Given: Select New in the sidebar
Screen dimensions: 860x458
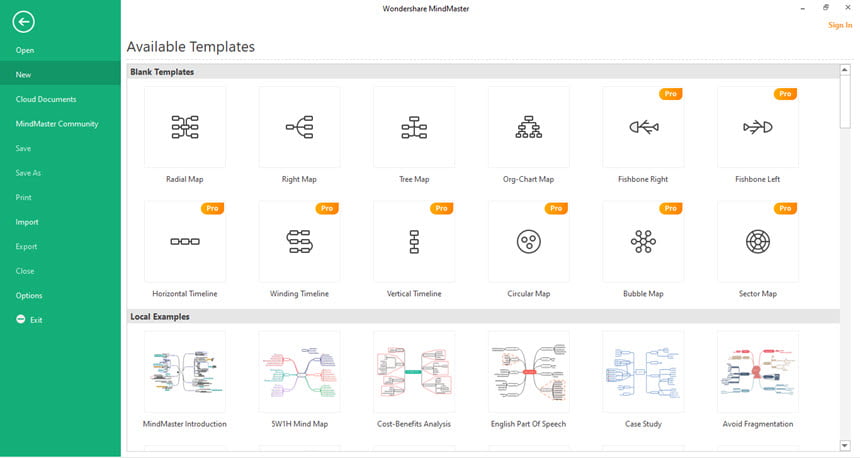Looking at the screenshot, I should pyautogui.click(x=60, y=75).
